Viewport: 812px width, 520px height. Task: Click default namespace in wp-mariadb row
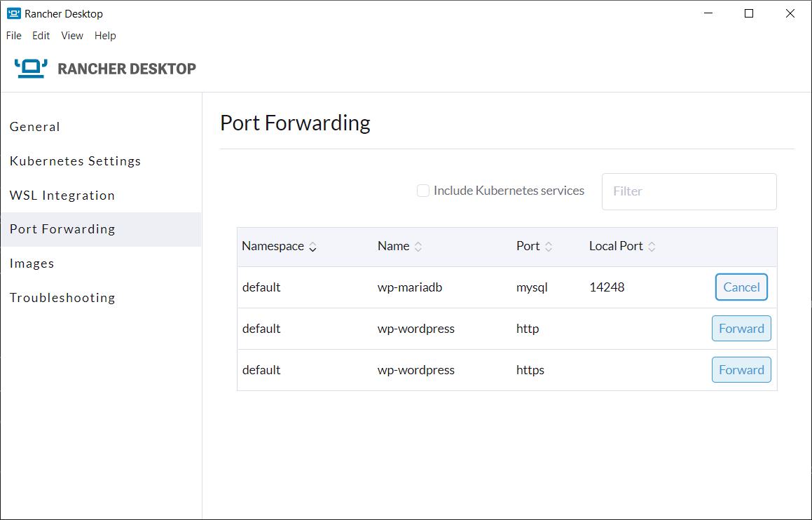click(261, 287)
